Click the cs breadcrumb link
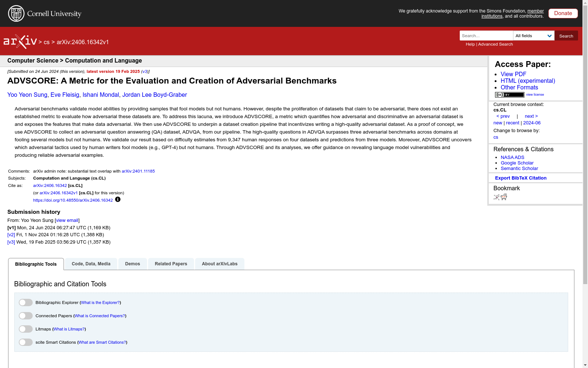Viewport: 588px width, 368px height. pyautogui.click(x=46, y=42)
